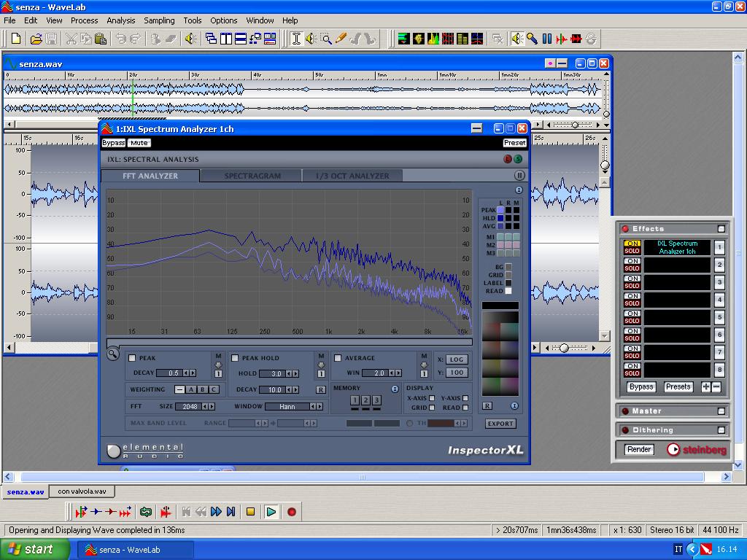Click the New file icon in the toolbar
The width and height of the screenshot is (747, 560).
(16, 39)
